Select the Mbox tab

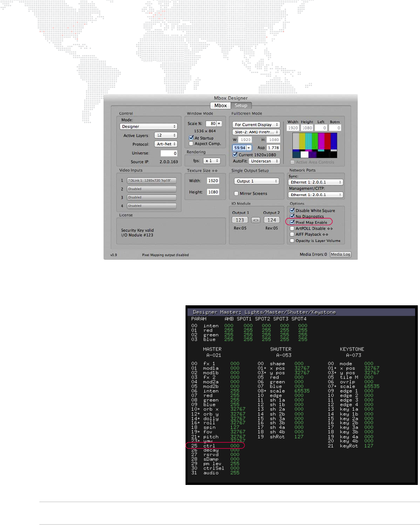pos(221,106)
